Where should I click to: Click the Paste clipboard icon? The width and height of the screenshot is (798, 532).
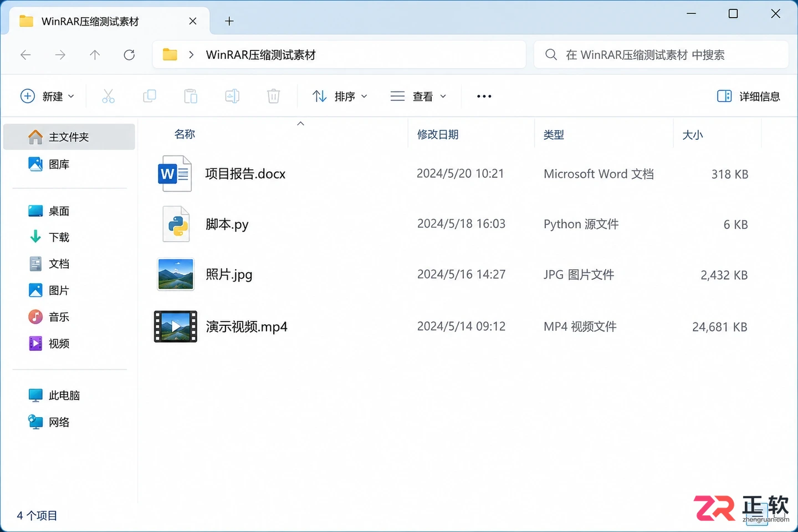191,96
